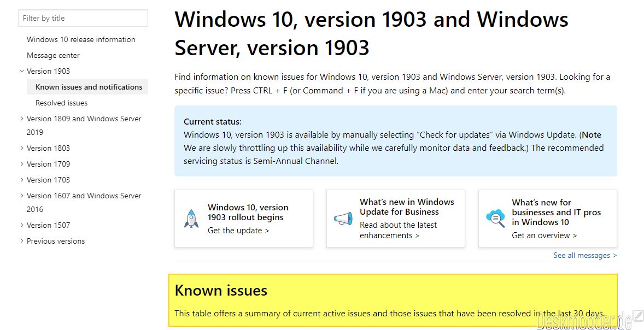Click the Filter by title field
This screenshot has height=330, width=644.
pos(83,18)
